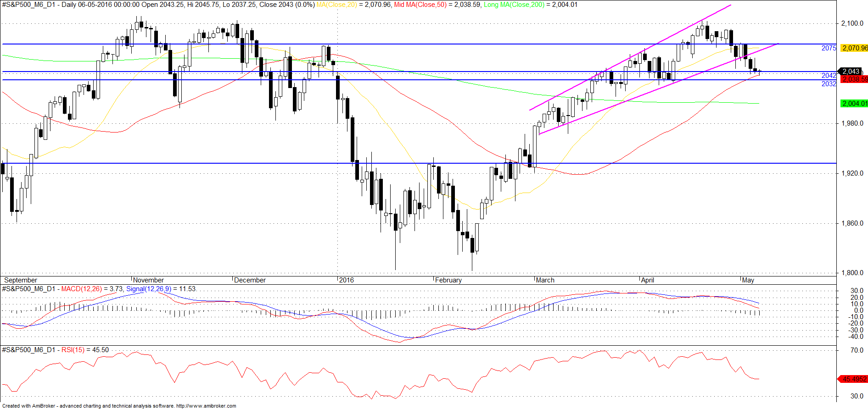Click the AmiBroker website URL in the footer
The height and width of the screenshot is (409, 868).
206,406
